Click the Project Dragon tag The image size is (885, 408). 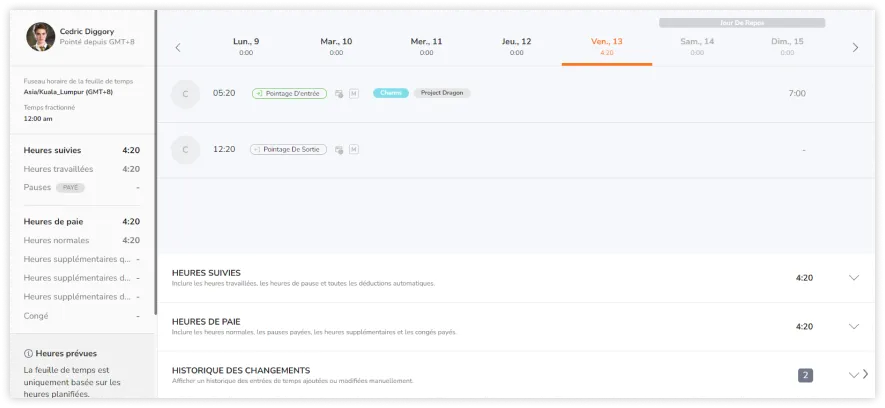[442, 93]
